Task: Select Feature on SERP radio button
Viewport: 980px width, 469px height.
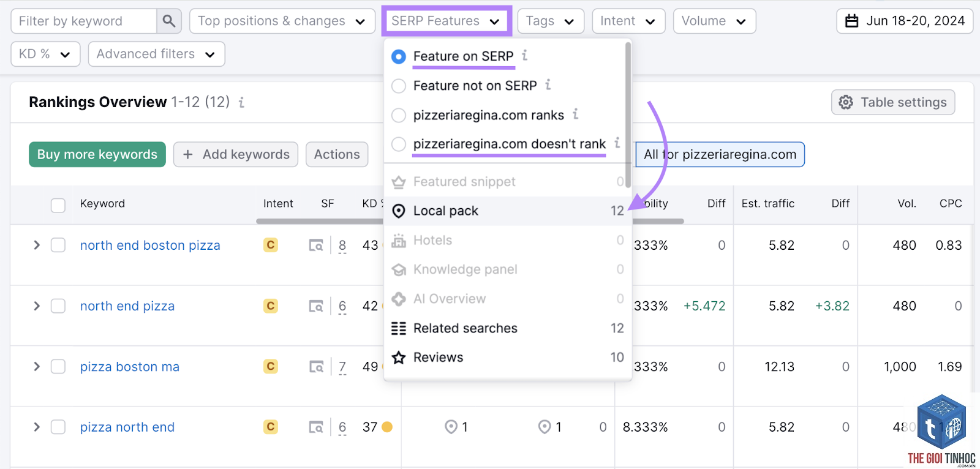Action: [x=399, y=56]
